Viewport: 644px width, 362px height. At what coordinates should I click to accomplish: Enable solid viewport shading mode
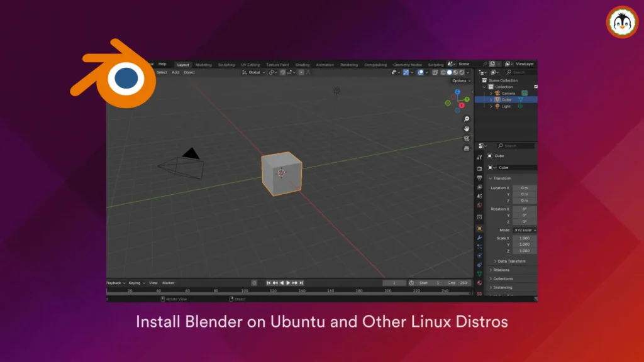(449, 72)
